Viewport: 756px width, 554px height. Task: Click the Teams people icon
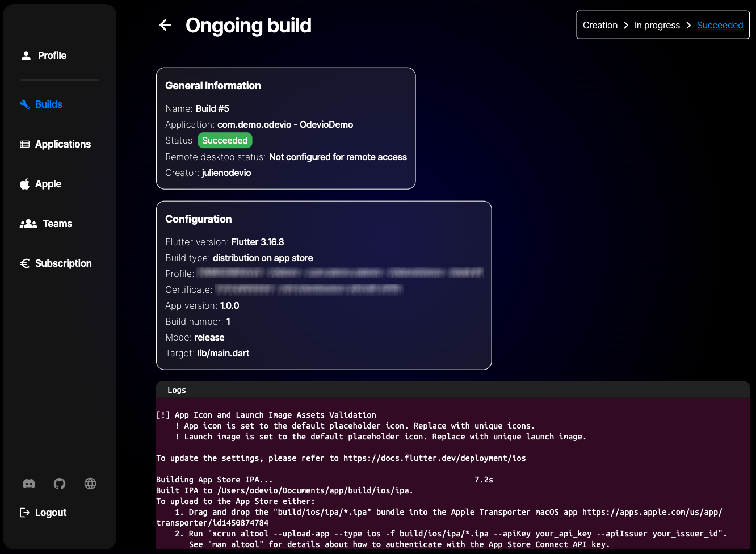click(x=28, y=224)
